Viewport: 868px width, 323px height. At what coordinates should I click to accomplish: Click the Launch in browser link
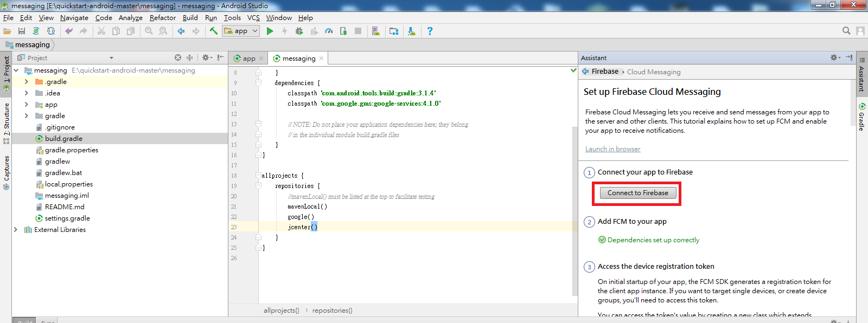(612, 149)
